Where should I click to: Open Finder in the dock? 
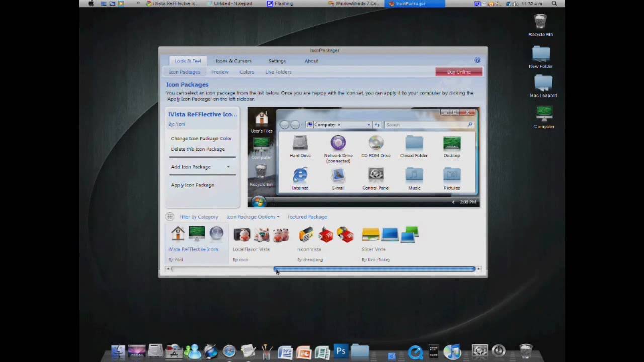[118, 351]
